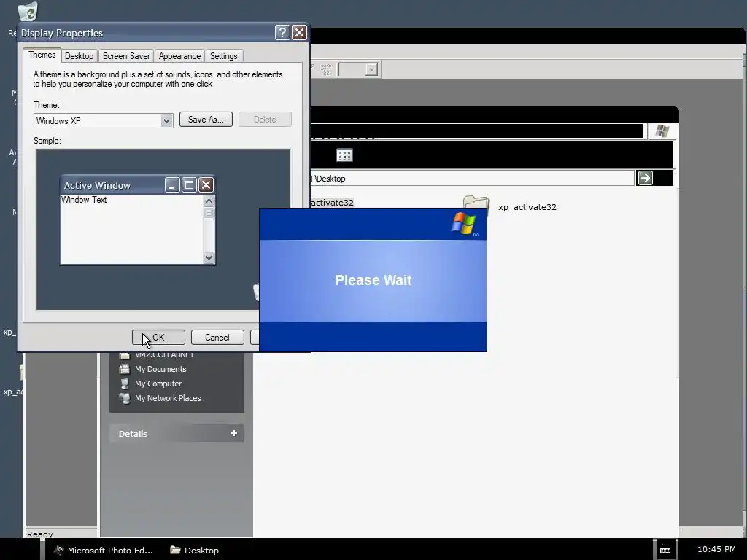Image resolution: width=747 pixels, height=560 pixels.
Task: Open My Network Places link
Action: click(168, 398)
